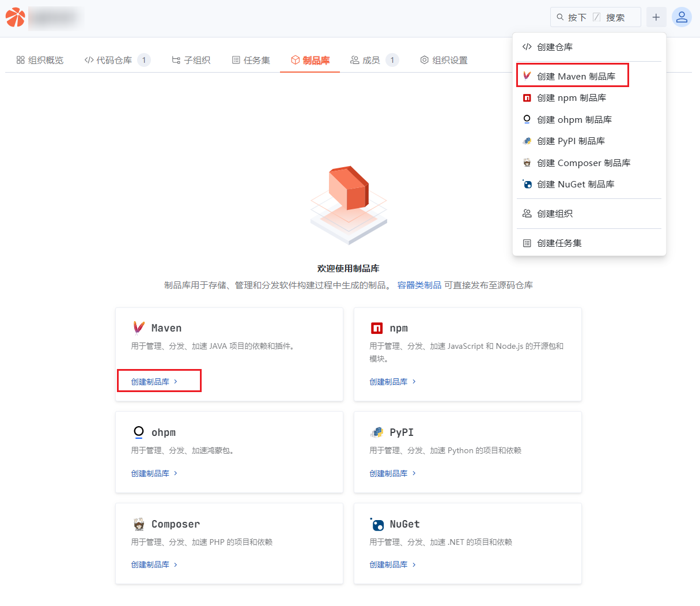
Task: Click the Composer card title text
Action: [176, 524]
